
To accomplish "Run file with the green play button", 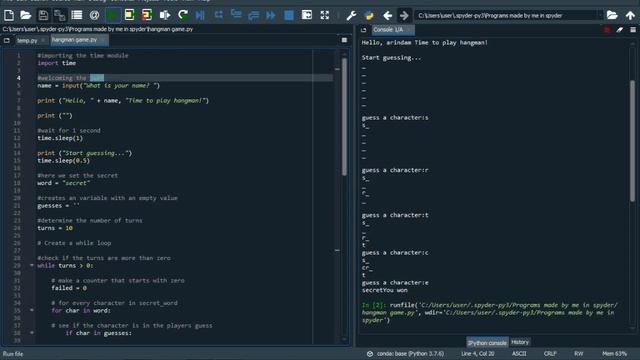I will pos(112,16).
